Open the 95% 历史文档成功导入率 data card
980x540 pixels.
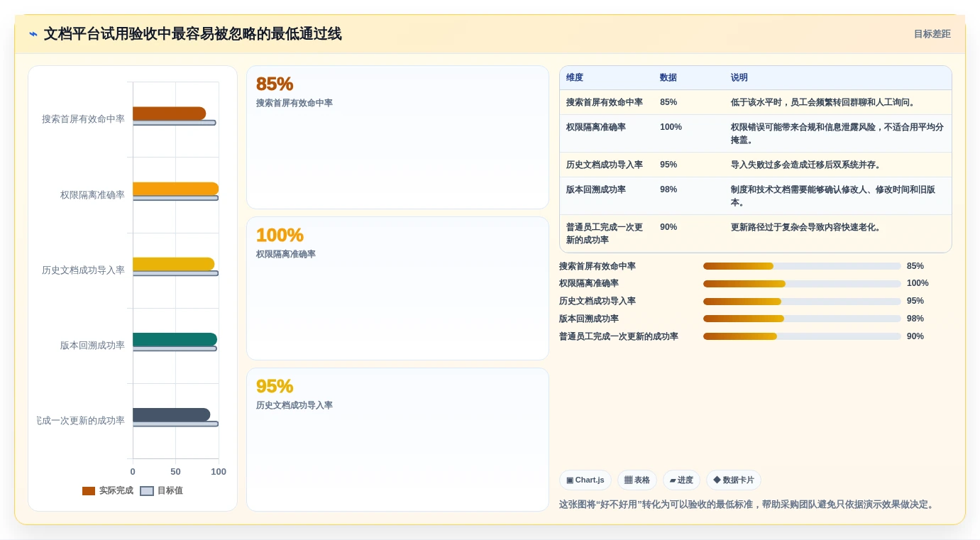click(397, 440)
